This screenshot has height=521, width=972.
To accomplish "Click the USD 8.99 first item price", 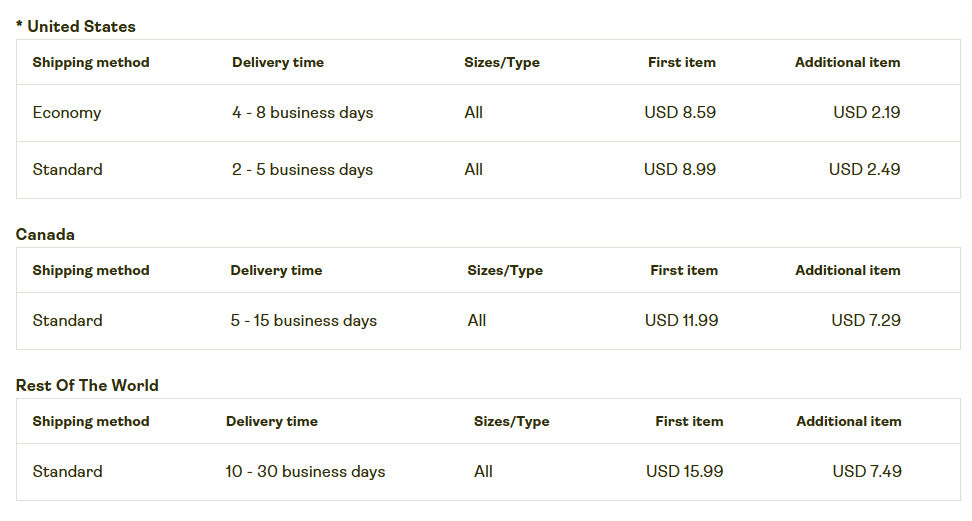I will 680,170.
